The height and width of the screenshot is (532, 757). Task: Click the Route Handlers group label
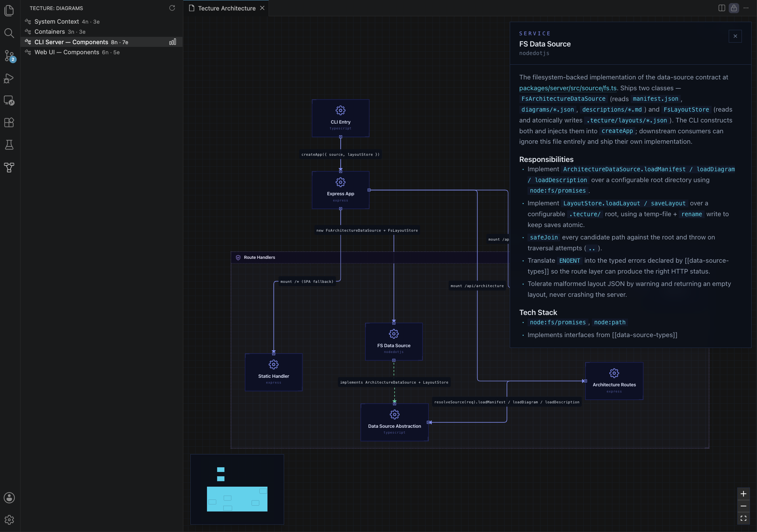tap(259, 257)
